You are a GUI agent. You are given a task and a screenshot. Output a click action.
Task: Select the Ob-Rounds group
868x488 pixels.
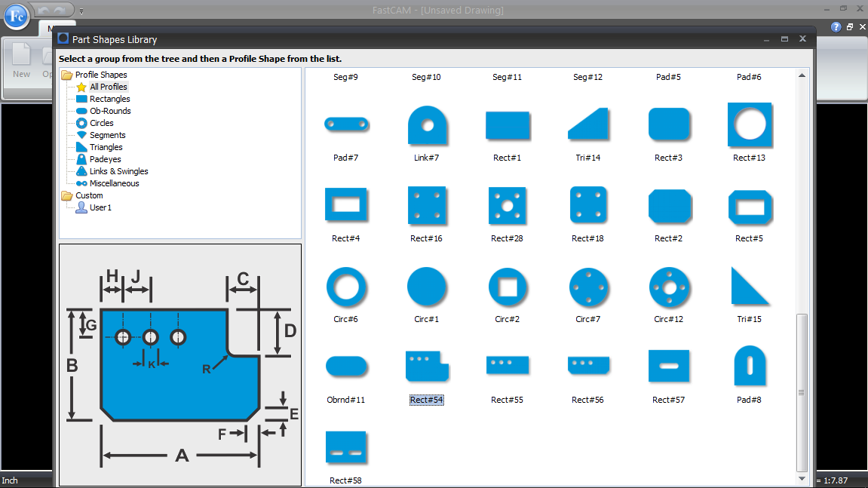(x=110, y=112)
